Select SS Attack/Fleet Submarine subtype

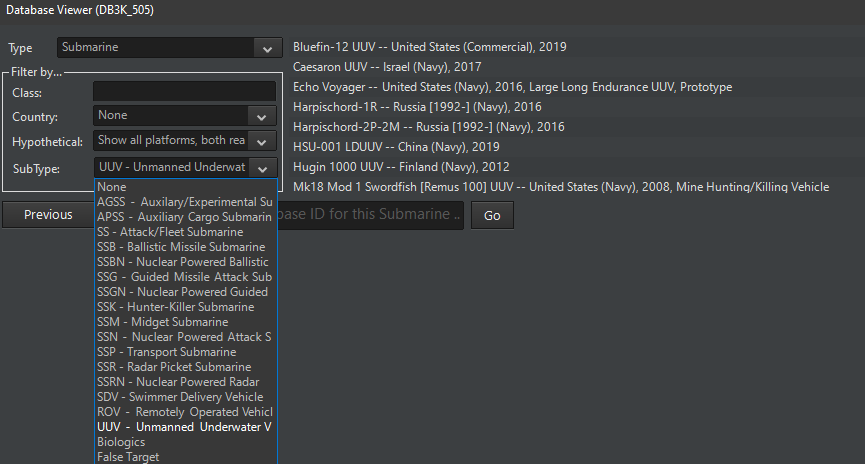(185, 232)
